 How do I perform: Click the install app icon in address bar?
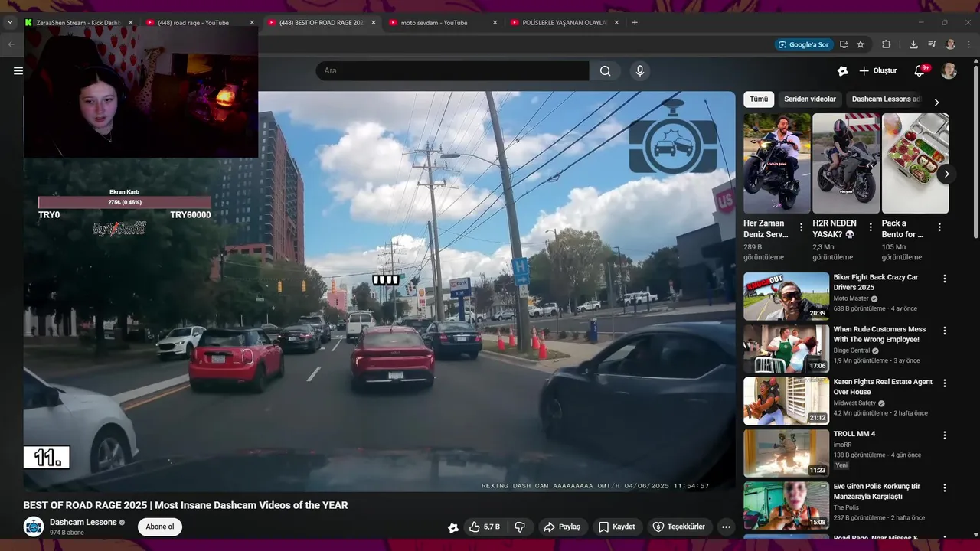point(844,44)
